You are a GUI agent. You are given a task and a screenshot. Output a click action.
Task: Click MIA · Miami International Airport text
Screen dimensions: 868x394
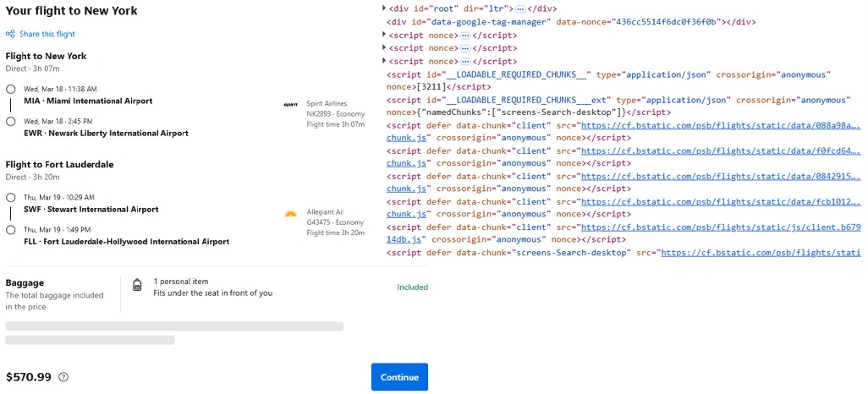(x=88, y=101)
